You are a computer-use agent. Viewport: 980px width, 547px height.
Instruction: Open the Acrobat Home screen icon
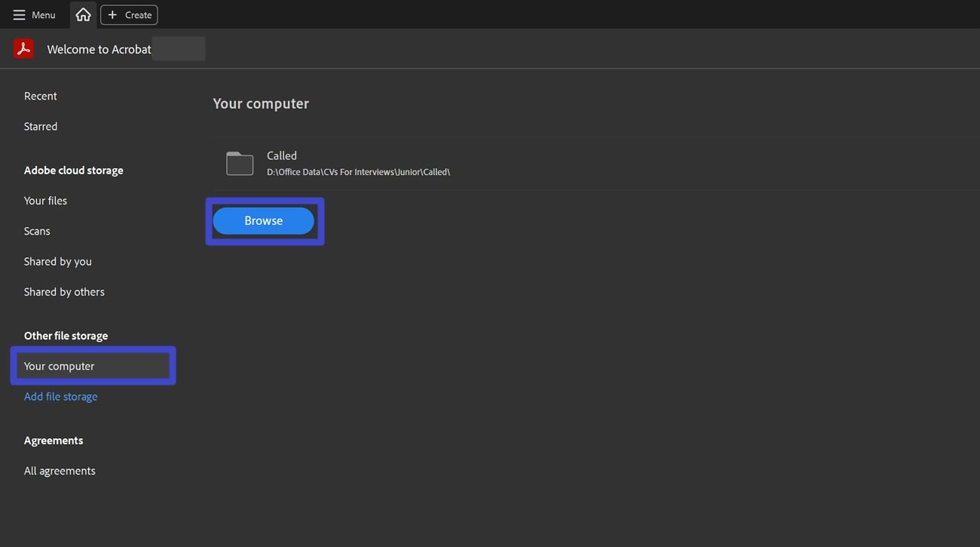click(83, 14)
